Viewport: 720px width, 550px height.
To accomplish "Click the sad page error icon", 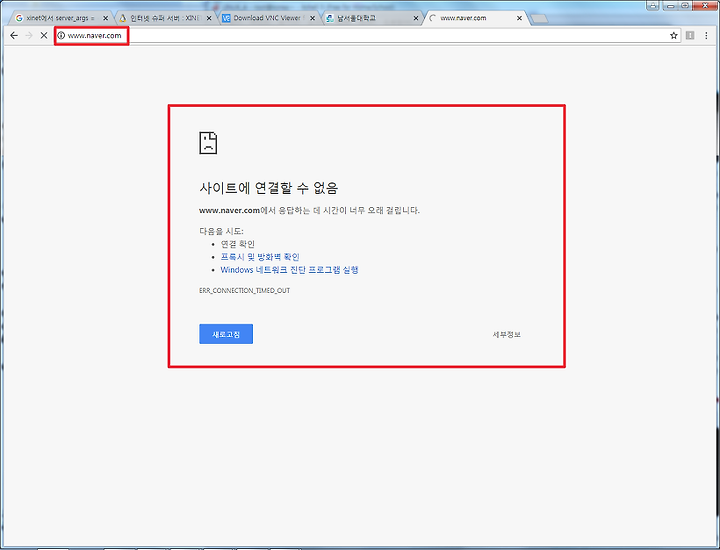I will 208,143.
